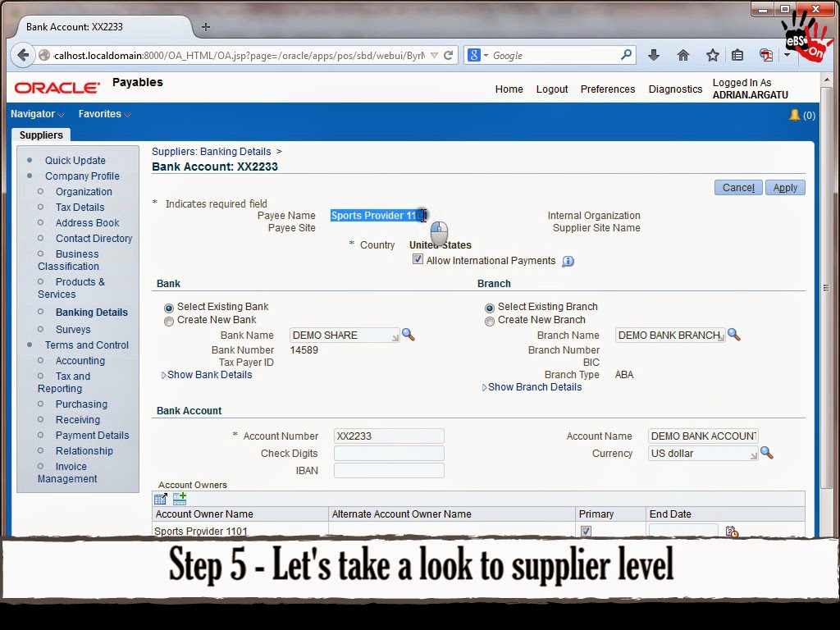
Task: Open the Favorites menu
Action: click(98, 114)
